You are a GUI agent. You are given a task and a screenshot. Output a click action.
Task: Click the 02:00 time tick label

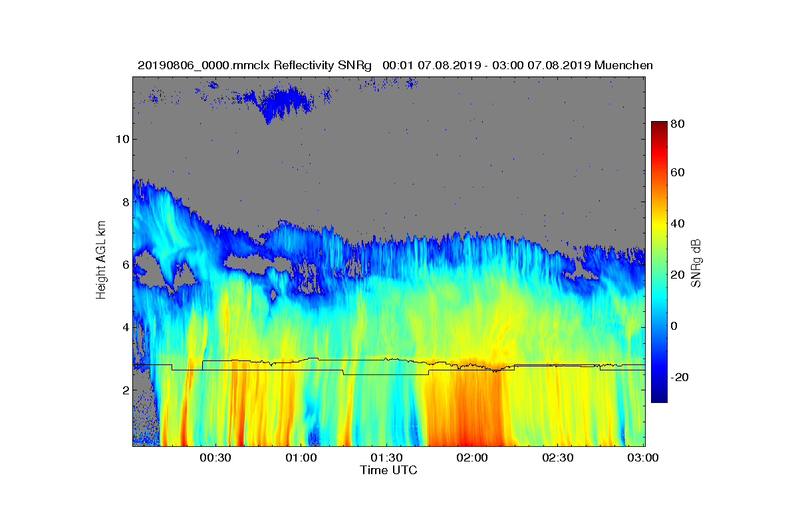472,458
